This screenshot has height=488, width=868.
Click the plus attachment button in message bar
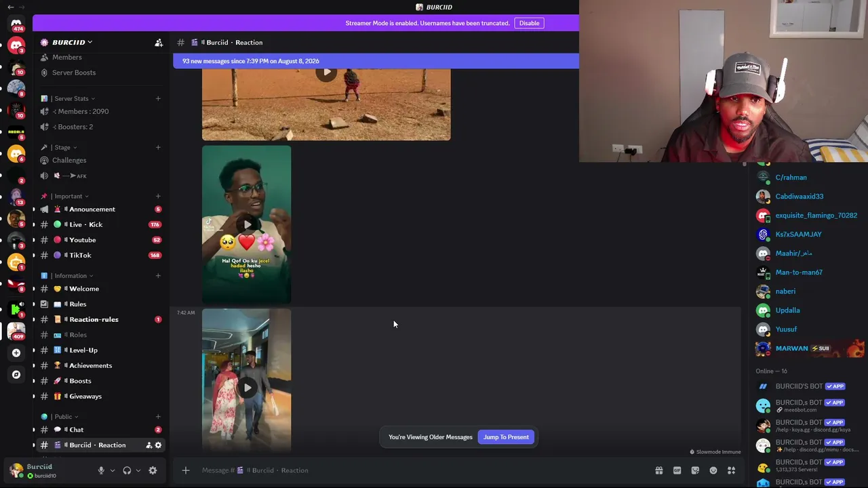186,470
